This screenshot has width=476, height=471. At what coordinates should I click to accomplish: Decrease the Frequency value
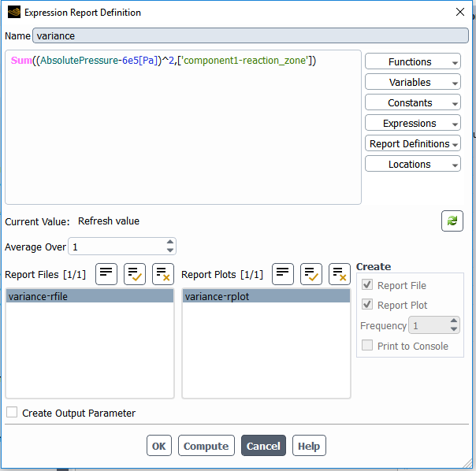(x=453, y=329)
